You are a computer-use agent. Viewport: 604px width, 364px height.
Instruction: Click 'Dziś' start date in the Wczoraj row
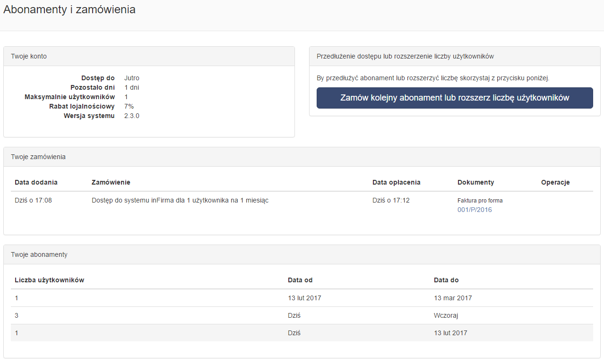point(294,315)
